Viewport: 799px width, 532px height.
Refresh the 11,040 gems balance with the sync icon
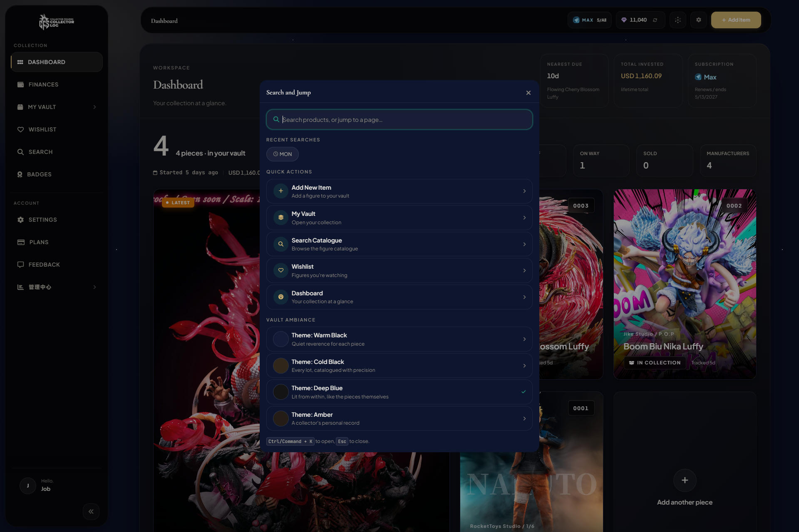[x=655, y=20]
